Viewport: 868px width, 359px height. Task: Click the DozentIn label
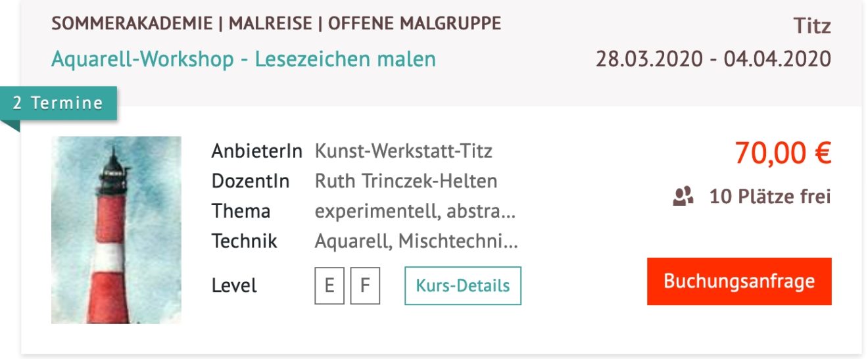pyautogui.click(x=250, y=181)
